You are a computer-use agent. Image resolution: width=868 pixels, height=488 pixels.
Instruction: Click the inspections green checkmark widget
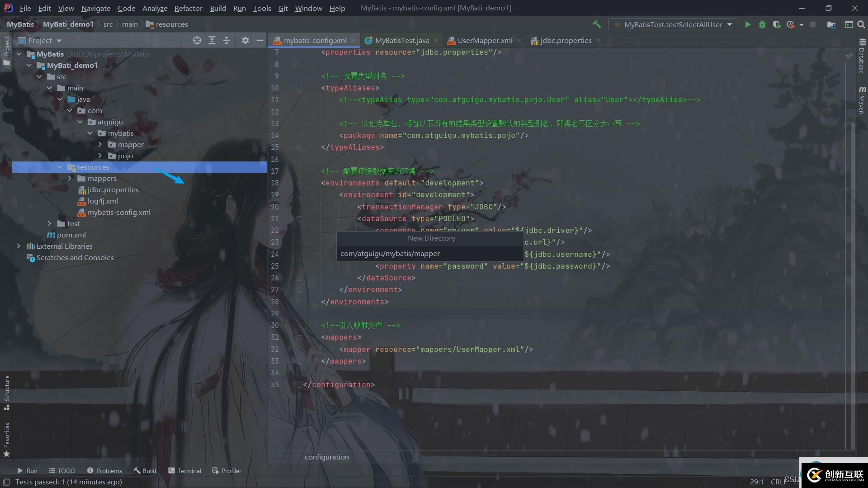tap(849, 56)
